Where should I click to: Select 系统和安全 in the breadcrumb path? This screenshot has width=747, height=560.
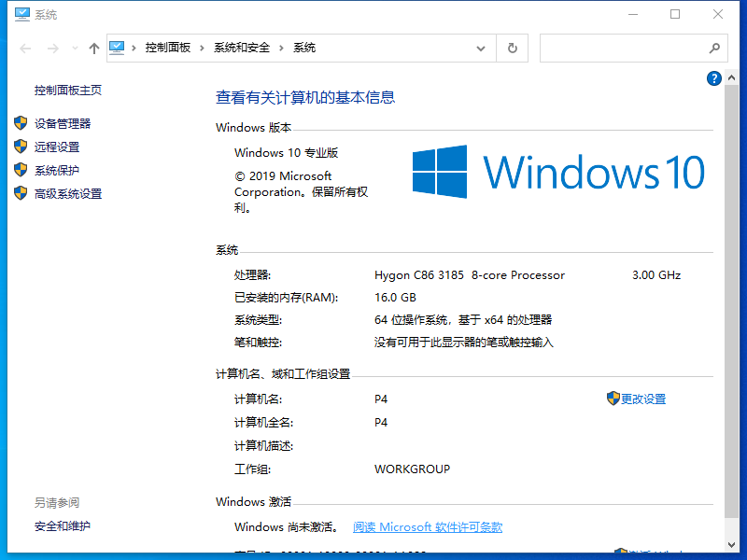[242, 48]
